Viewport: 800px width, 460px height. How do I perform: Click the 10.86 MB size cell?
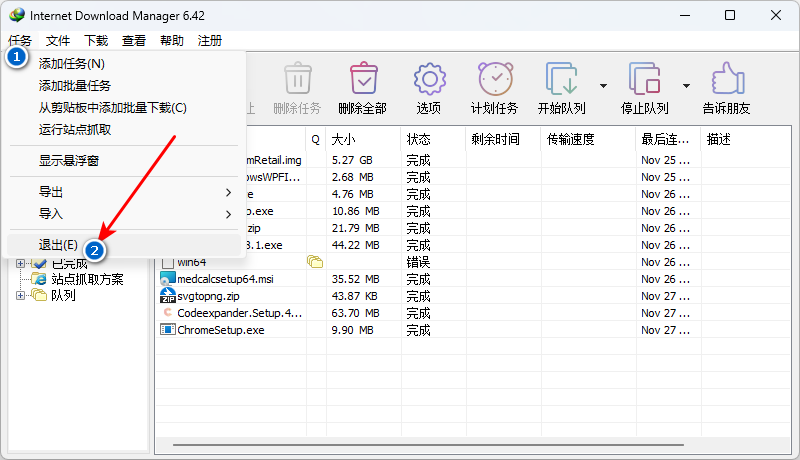pos(355,211)
